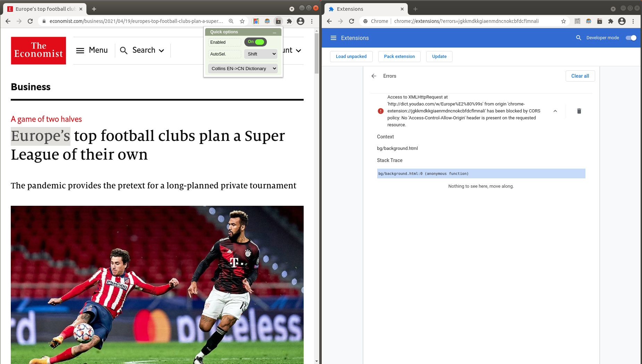Switch the Enabled quick option toggle off
Viewport: 642px width, 364px height.
(x=255, y=42)
